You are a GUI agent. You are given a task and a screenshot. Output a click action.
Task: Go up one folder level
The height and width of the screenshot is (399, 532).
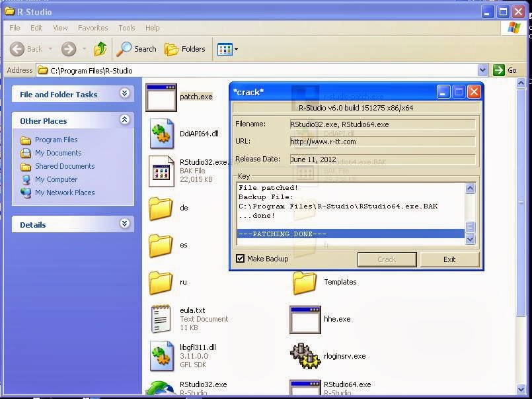coord(100,49)
